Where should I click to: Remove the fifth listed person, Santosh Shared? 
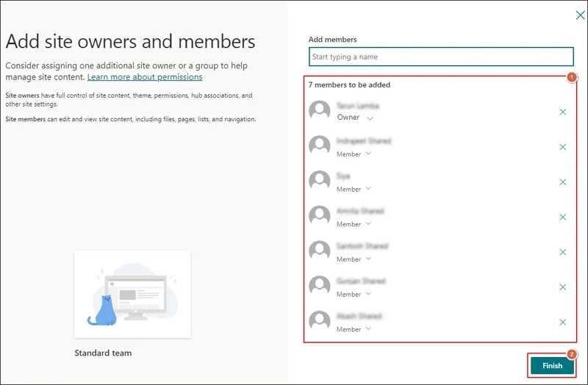562,252
